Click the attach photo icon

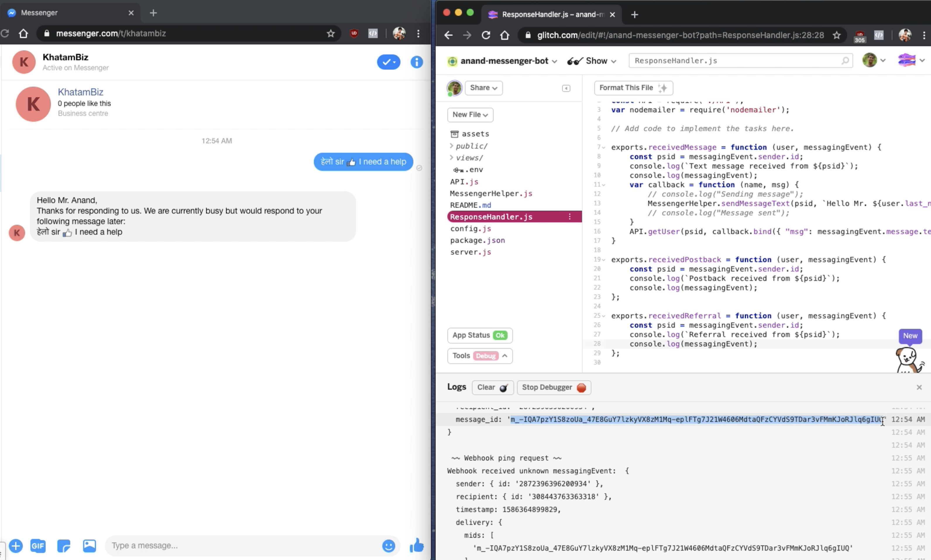point(90,546)
